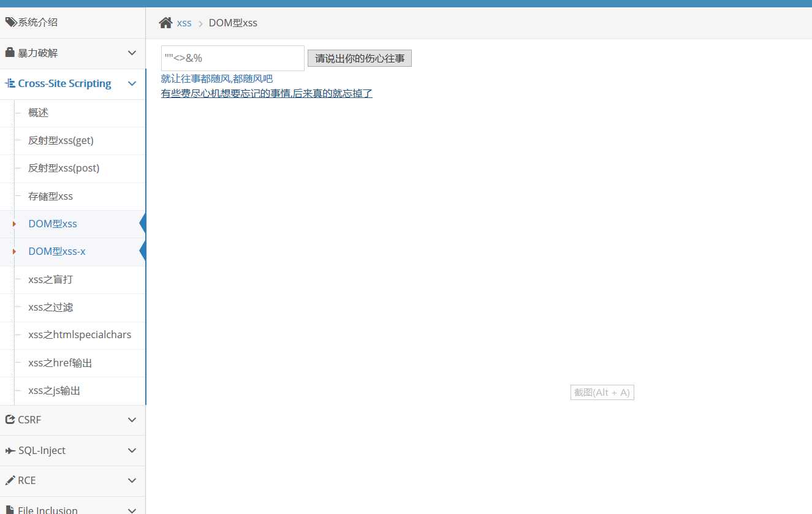Click the link 就让往事都随风,都随风吧
812x514 pixels.
pos(217,78)
